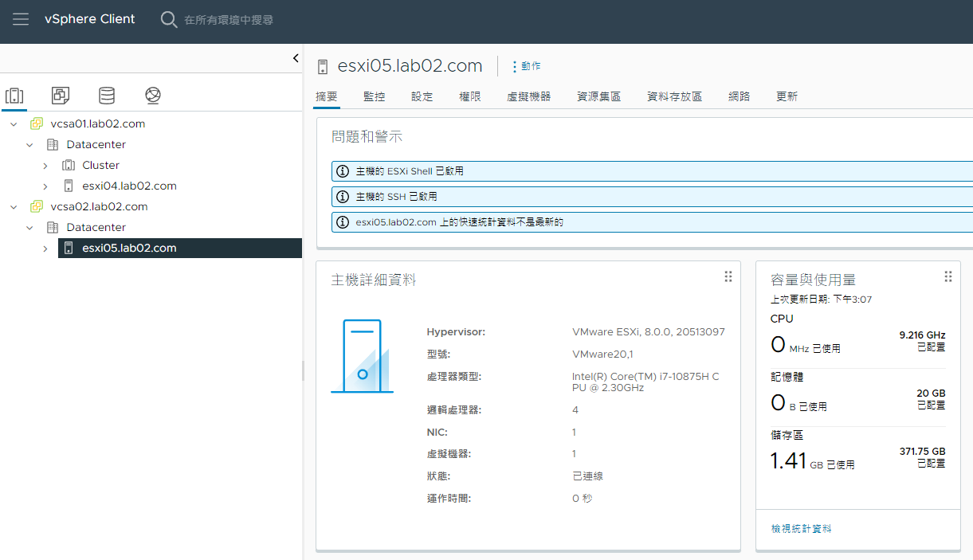This screenshot has height=560, width=973.
Task: Click the esxi04.lab02.com host icon
Action: click(x=69, y=186)
